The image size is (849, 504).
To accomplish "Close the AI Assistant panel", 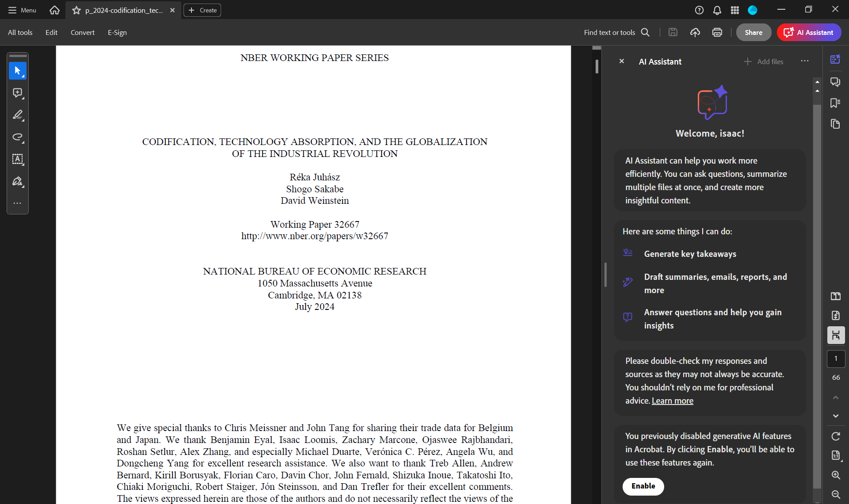I will [621, 61].
